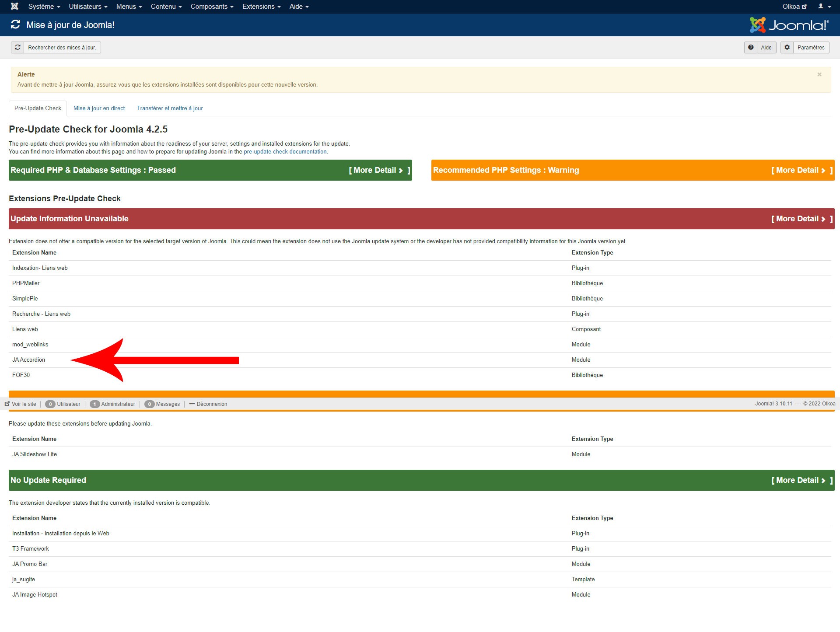This screenshot has height=632, width=840.
Task: Switch to Mise à jour en direct tab
Action: point(99,108)
